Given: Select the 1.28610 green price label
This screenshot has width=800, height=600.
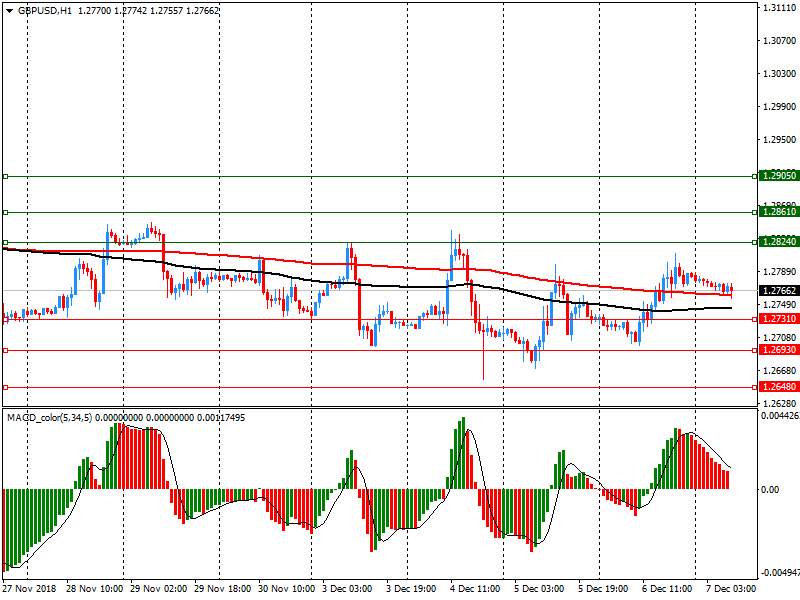Looking at the screenshot, I should click(779, 212).
